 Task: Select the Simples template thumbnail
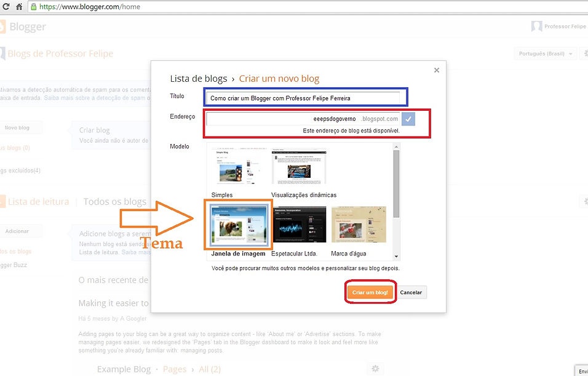coord(238,166)
